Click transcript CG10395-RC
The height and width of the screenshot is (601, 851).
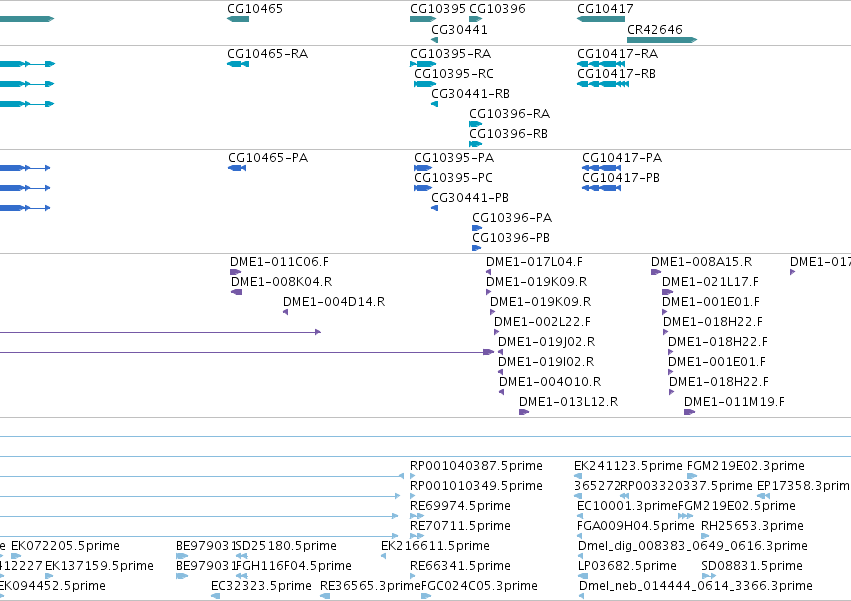point(454,74)
